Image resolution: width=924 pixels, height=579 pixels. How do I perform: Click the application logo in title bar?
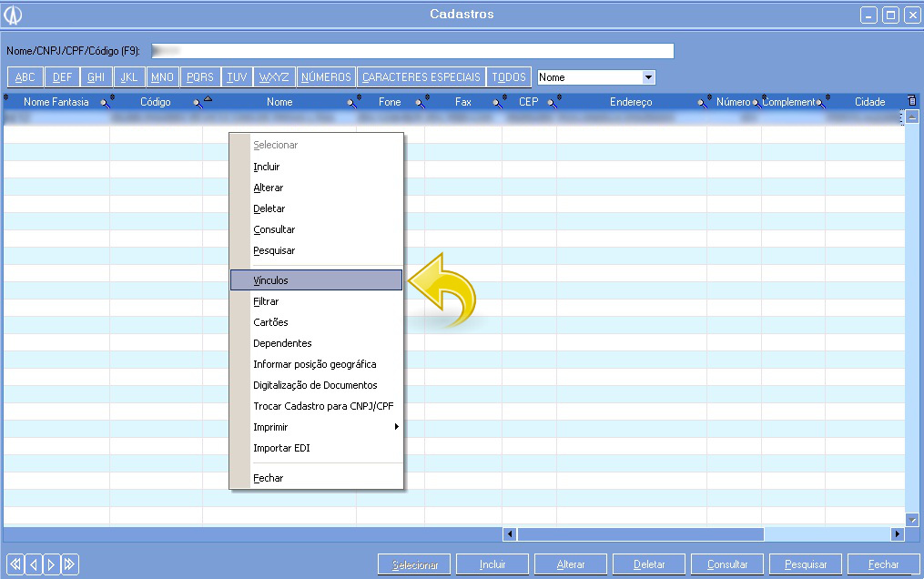[14, 15]
